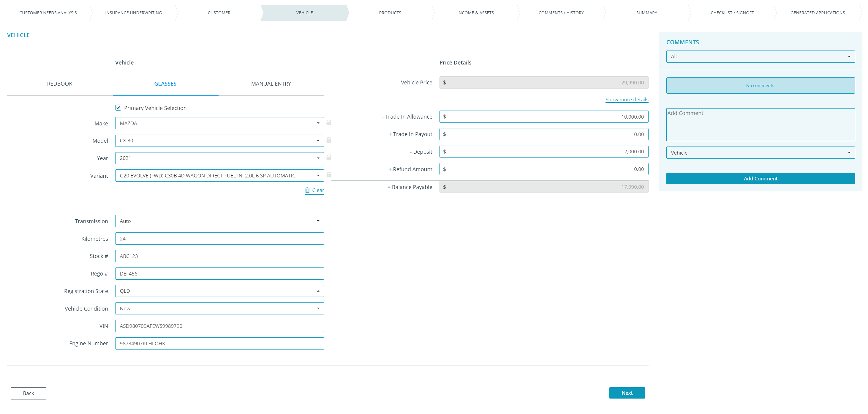Click the Refund Amount field

(543, 169)
